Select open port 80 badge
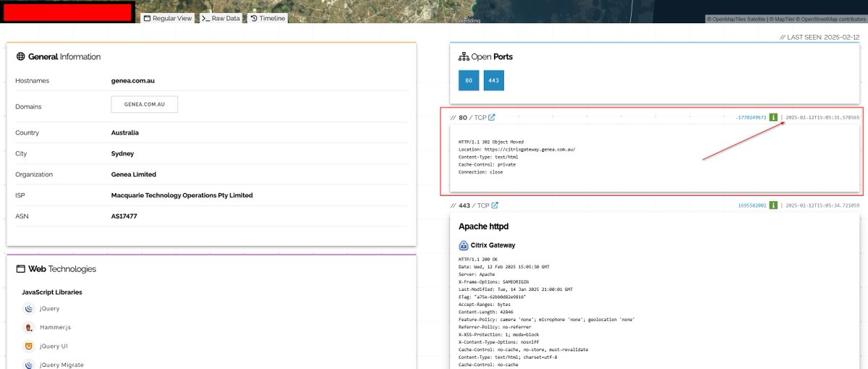 (469, 80)
